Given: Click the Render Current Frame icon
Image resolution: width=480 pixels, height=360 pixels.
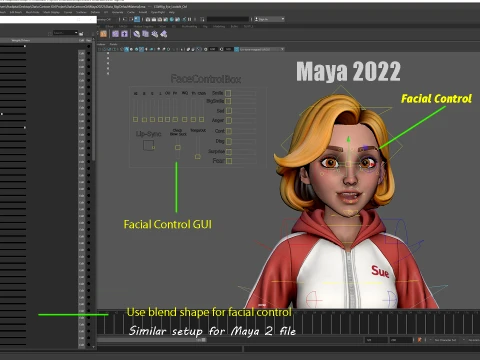Looking at the screenshot, I should [154, 19].
